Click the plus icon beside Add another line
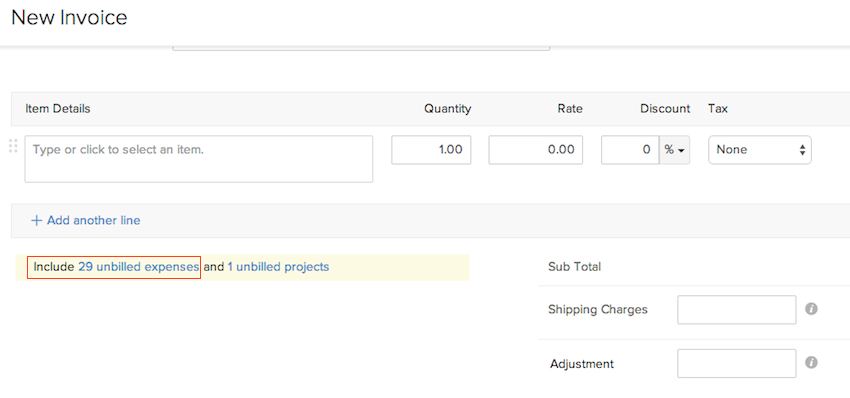 point(36,221)
